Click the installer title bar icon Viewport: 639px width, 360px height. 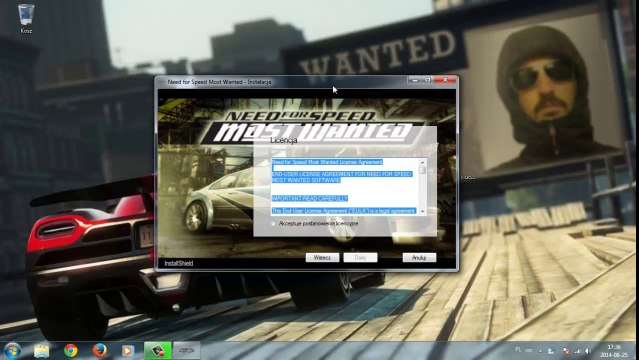point(162,82)
